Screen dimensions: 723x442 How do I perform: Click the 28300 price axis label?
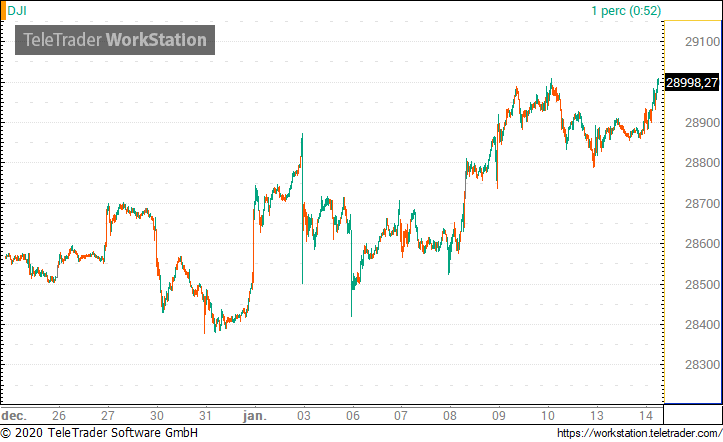coord(702,365)
